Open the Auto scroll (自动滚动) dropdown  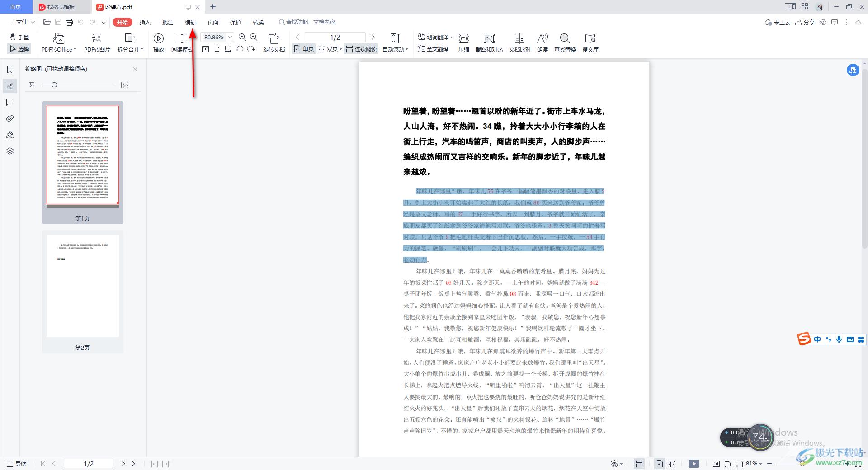(x=395, y=43)
